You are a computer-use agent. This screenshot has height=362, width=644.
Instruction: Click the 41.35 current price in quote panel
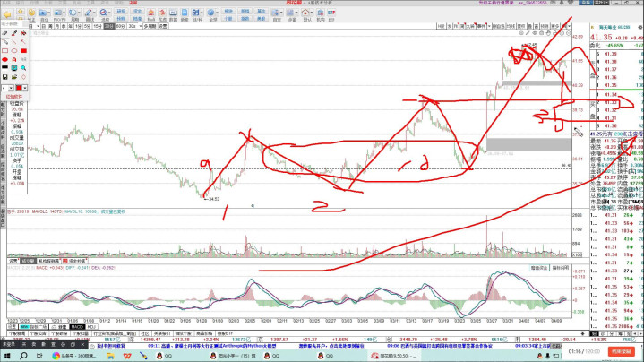click(x=601, y=38)
